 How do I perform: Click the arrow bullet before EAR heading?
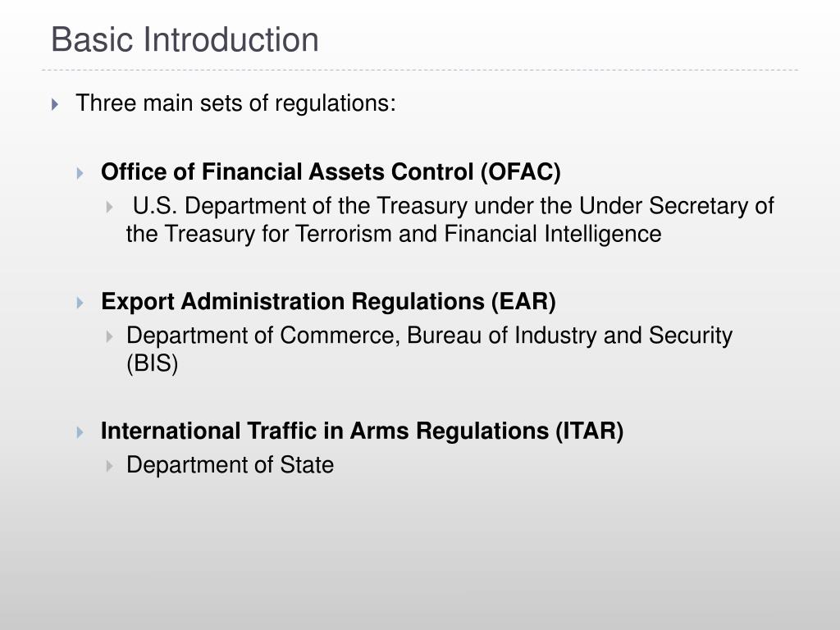(x=80, y=303)
